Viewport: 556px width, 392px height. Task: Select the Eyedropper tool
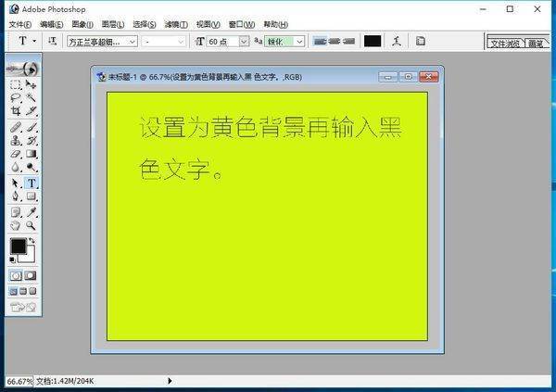click(x=32, y=212)
